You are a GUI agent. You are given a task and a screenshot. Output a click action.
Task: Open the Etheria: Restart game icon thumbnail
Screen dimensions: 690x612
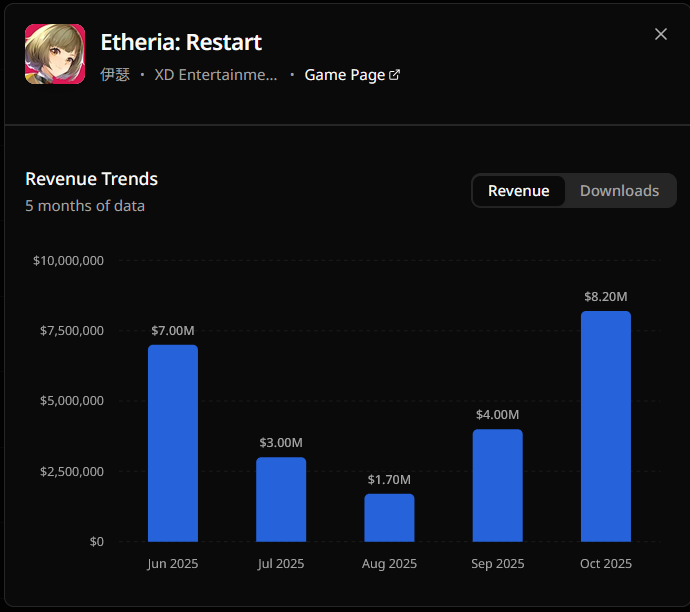click(55, 54)
